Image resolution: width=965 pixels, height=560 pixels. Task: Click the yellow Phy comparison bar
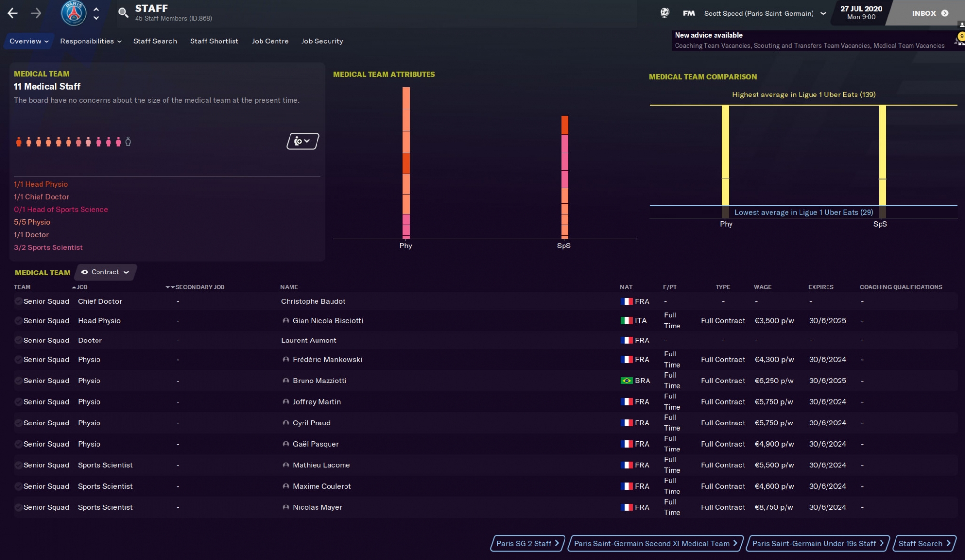[x=725, y=155]
